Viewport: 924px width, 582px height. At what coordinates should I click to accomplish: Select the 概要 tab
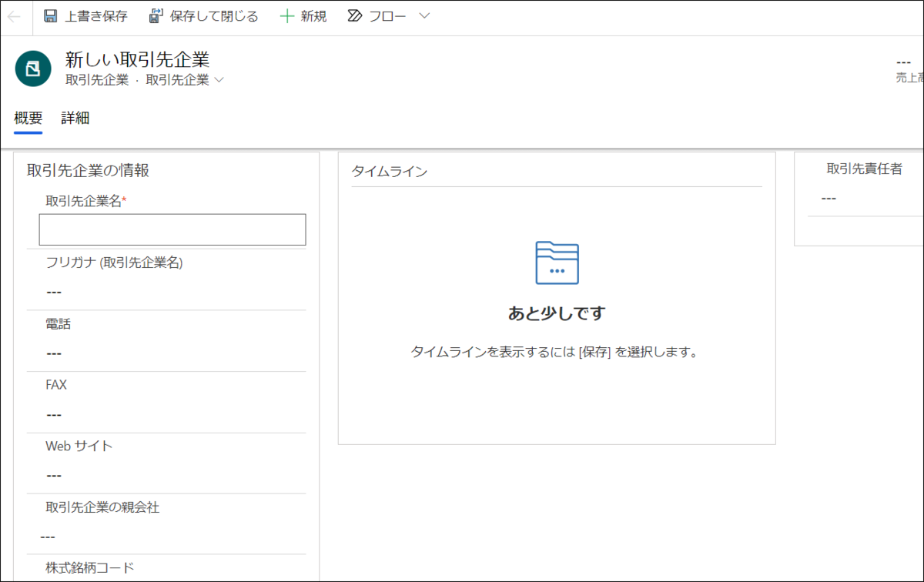click(28, 118)
